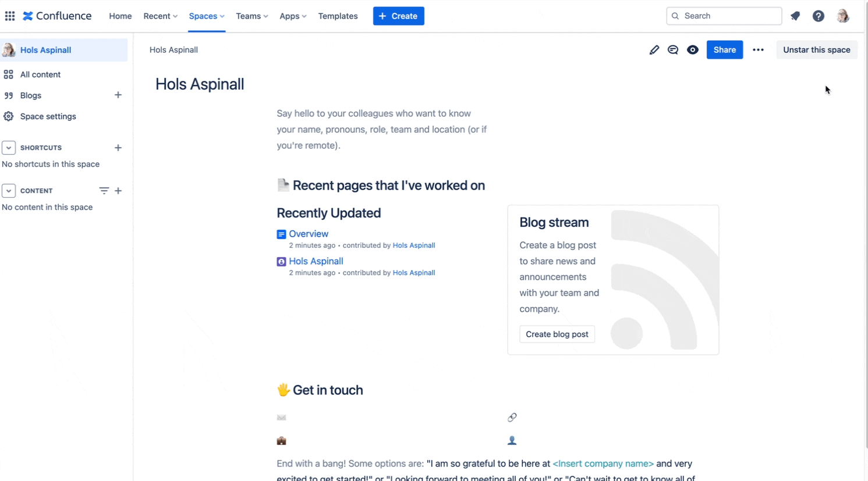The height and width of the screenshot is (481, 868).
Task: Open the app switcher grid icon
Action: [x=10, y=16]
